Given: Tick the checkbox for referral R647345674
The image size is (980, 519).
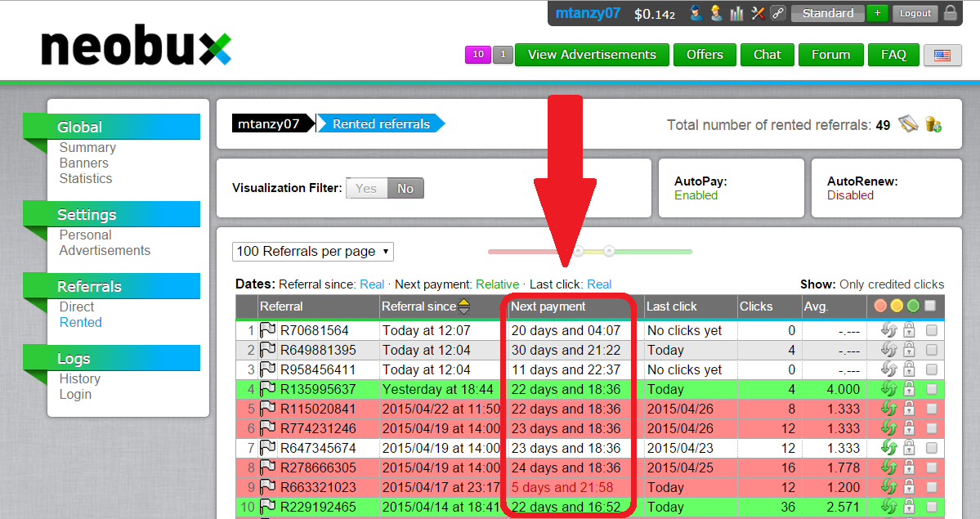Looking at the screenshot, I should 931,448.
